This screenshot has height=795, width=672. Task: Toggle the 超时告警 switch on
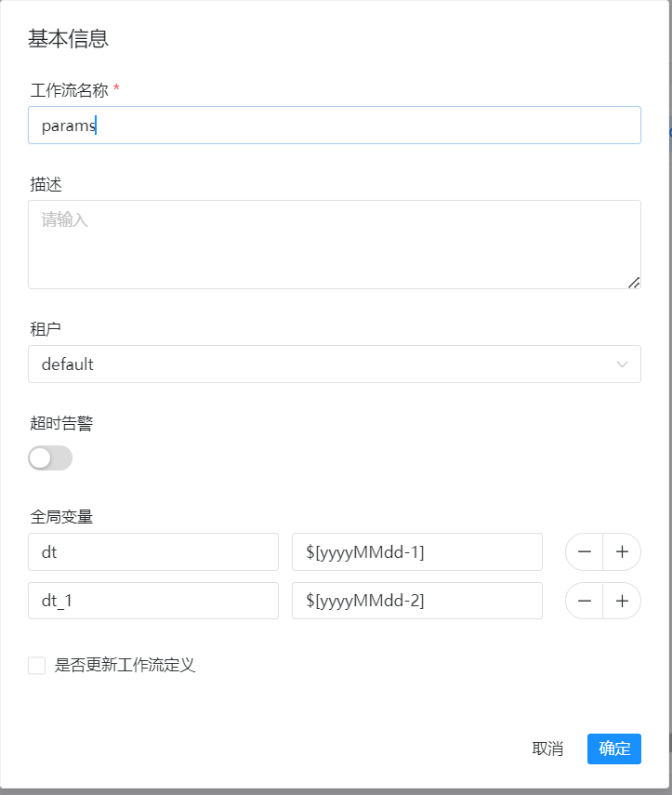coord(50,457)
